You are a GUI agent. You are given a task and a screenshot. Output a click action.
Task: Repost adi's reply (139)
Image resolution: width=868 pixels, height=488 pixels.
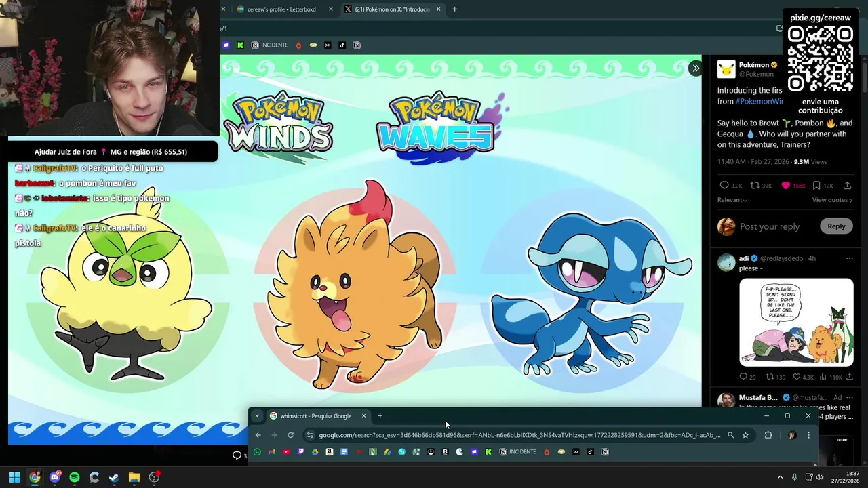[x=775, y=377]
